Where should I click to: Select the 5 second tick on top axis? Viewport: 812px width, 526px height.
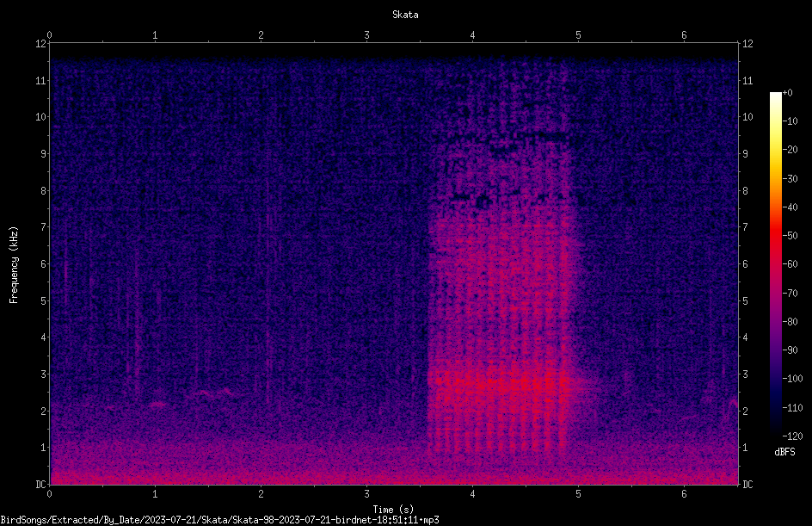578,35
